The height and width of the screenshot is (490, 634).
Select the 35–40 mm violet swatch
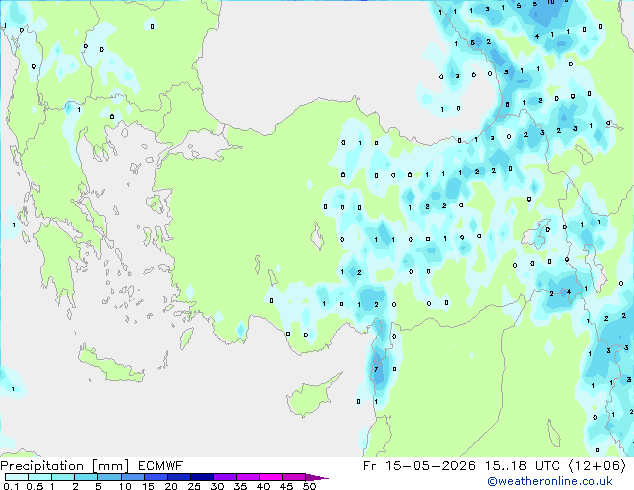coord(247,477)
